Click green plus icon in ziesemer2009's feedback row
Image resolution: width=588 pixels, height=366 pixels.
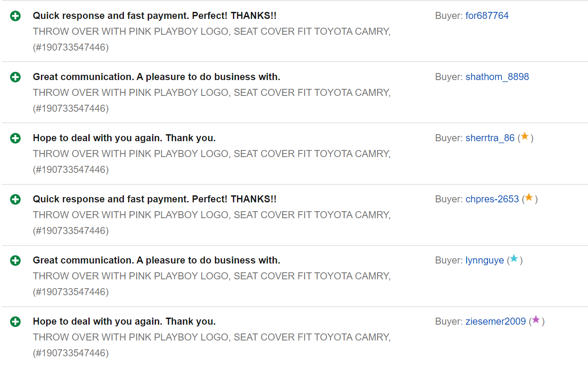pos(15,322)
